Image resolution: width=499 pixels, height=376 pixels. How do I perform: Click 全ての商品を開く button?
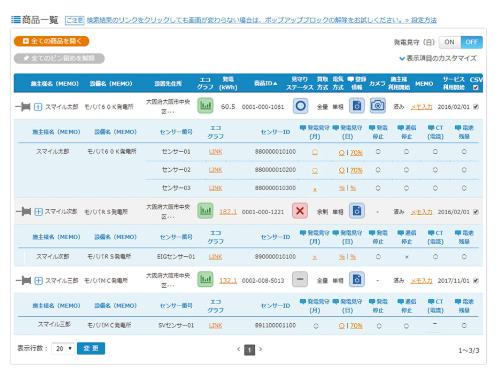[x=52, y=41]
